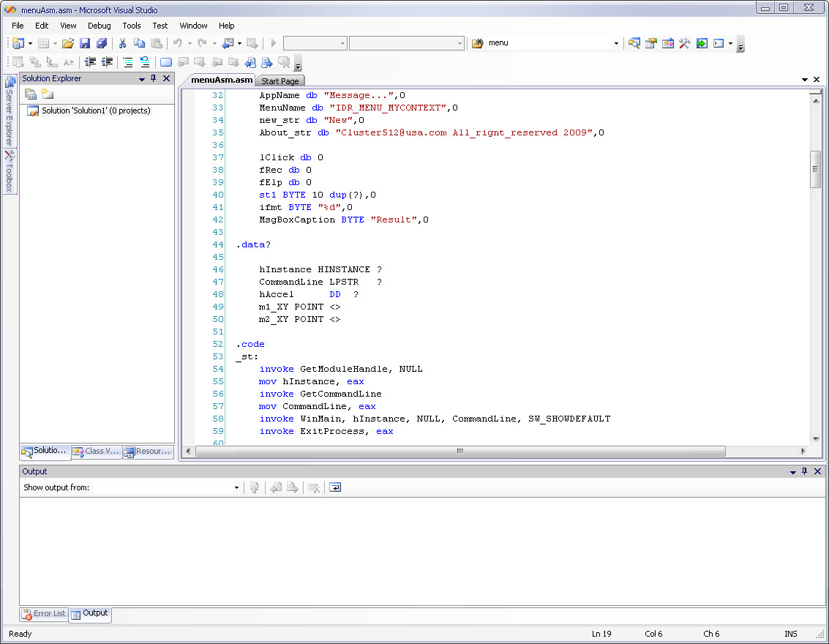
Task: Switch to the Class View tab
Action: 97,451
